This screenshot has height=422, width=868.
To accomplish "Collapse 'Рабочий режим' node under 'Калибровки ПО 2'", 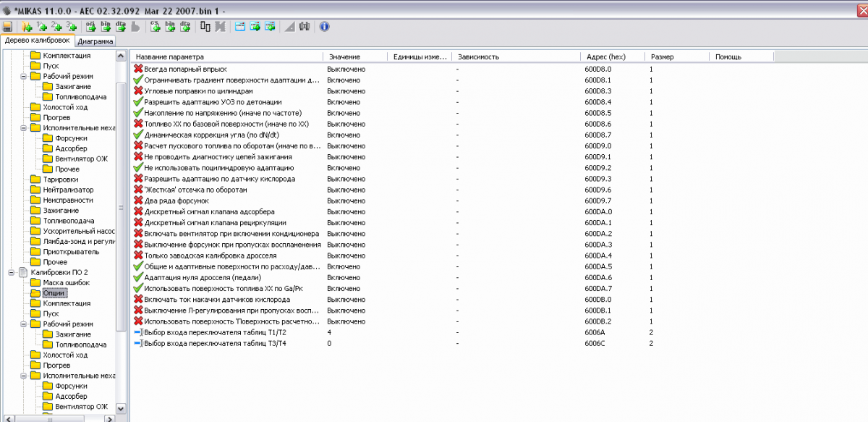I will (23, 324).
